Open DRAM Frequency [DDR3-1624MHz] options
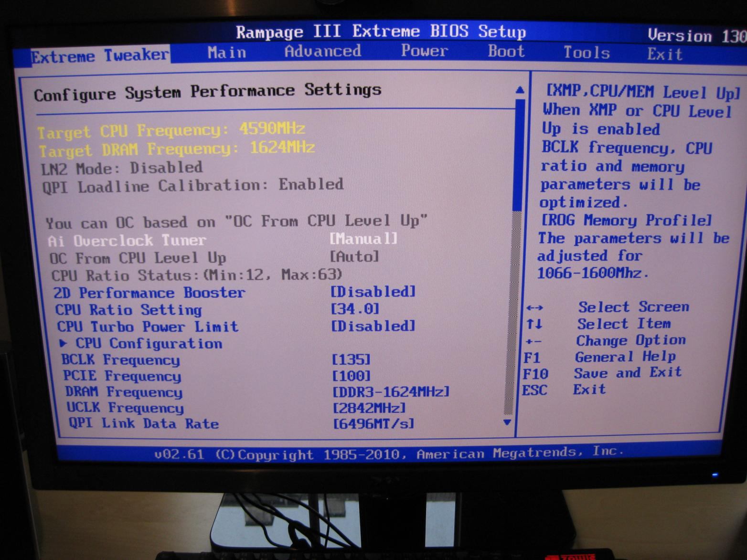The image size is (747, 560). [391, 392]
